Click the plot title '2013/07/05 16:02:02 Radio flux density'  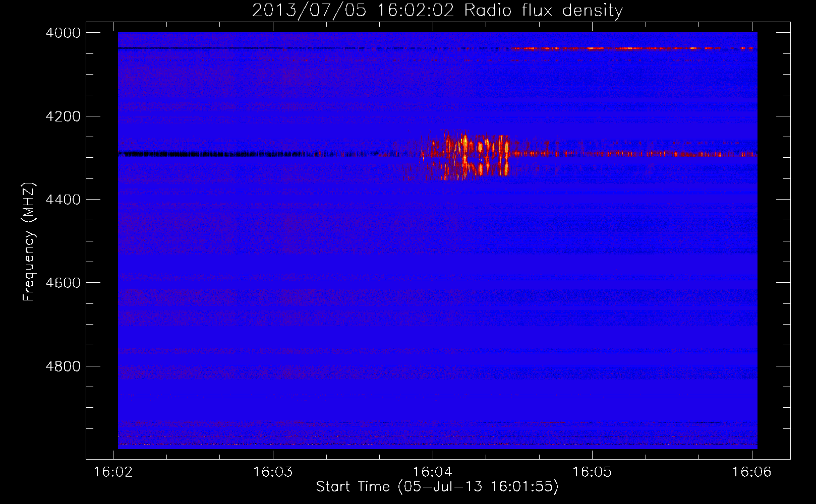(x=437, y=11)
